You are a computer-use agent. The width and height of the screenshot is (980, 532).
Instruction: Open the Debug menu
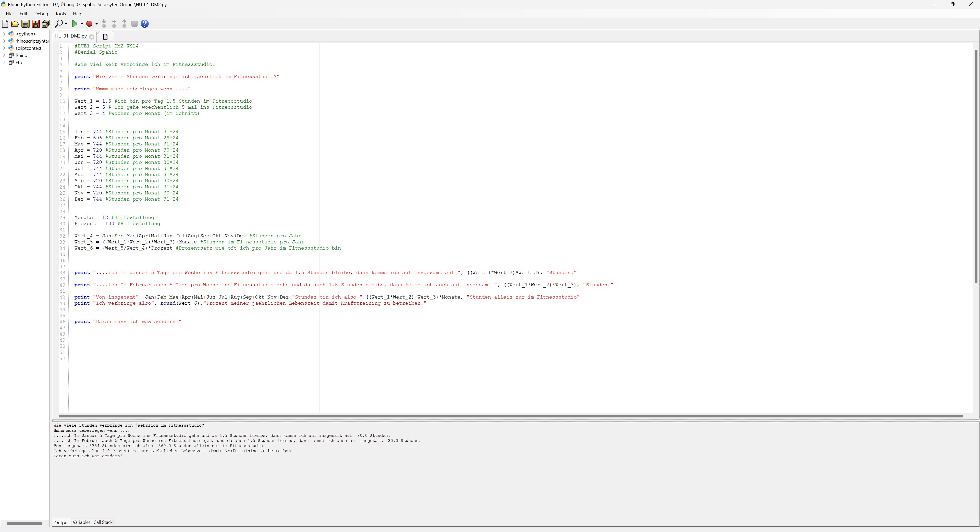point(41,14)
